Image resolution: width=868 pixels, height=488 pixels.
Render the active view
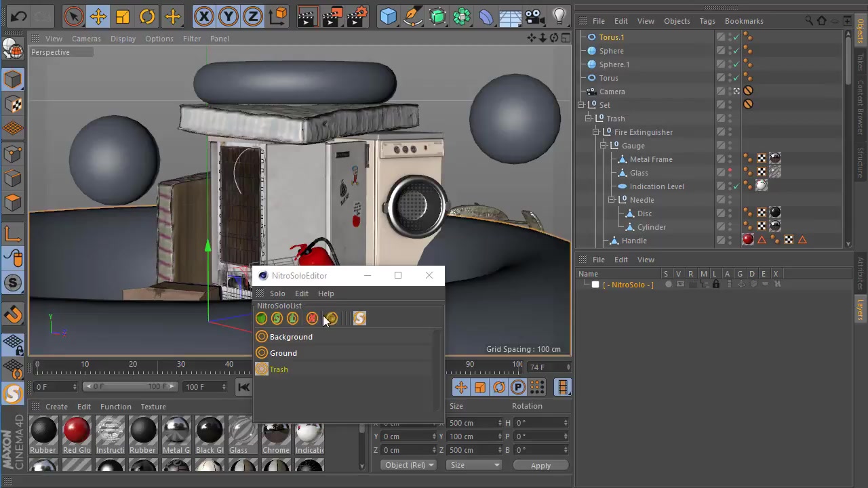(x=307, y=16)
